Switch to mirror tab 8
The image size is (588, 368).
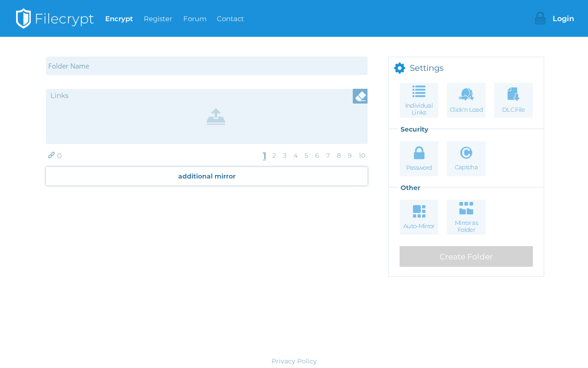coord(339,155)
